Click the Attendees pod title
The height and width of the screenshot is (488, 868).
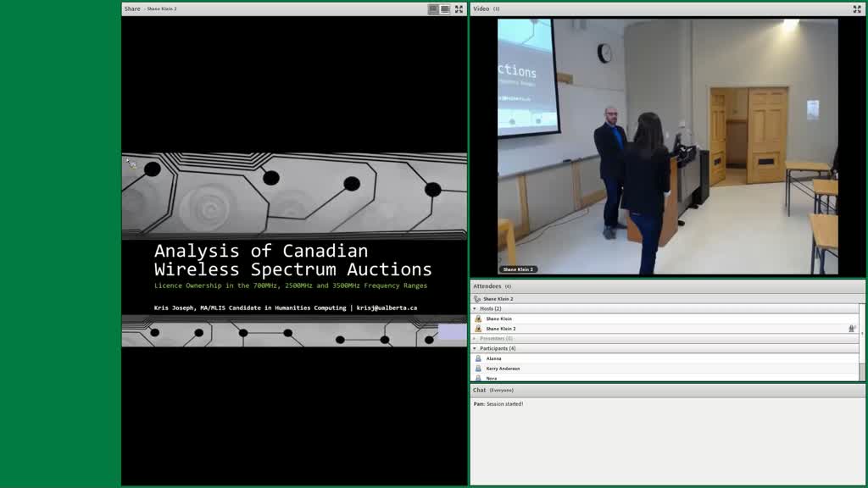pos(487,286)
